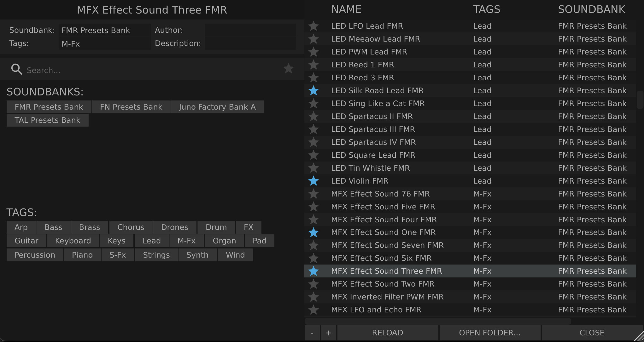The width and height of the screenshot is (644, 342).
Task: Unstar the LED Silk Road Lead FMR preset
Action: [x=313, y=91]
